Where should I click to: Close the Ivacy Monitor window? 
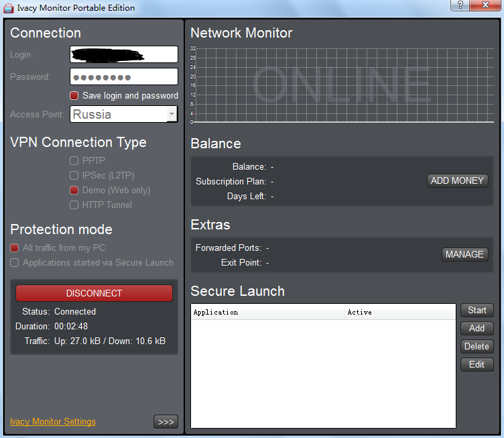tap(485, 5)
